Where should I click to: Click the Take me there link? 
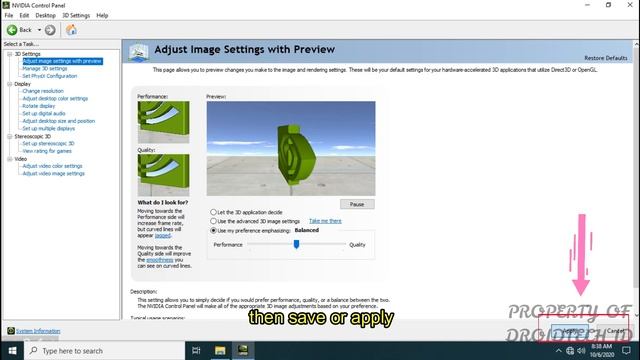coord(325,221)
